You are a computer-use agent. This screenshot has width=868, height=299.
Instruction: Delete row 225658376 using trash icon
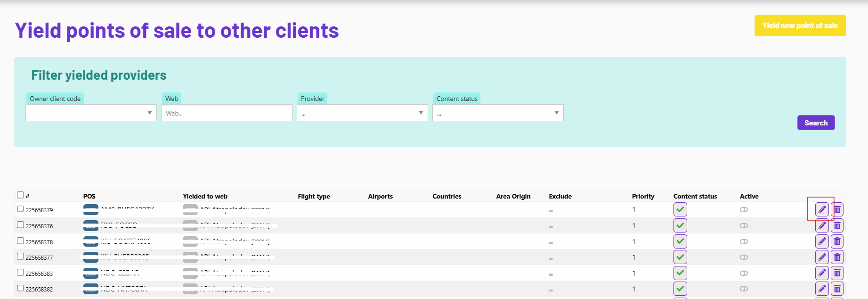click(x=837, y=225)
